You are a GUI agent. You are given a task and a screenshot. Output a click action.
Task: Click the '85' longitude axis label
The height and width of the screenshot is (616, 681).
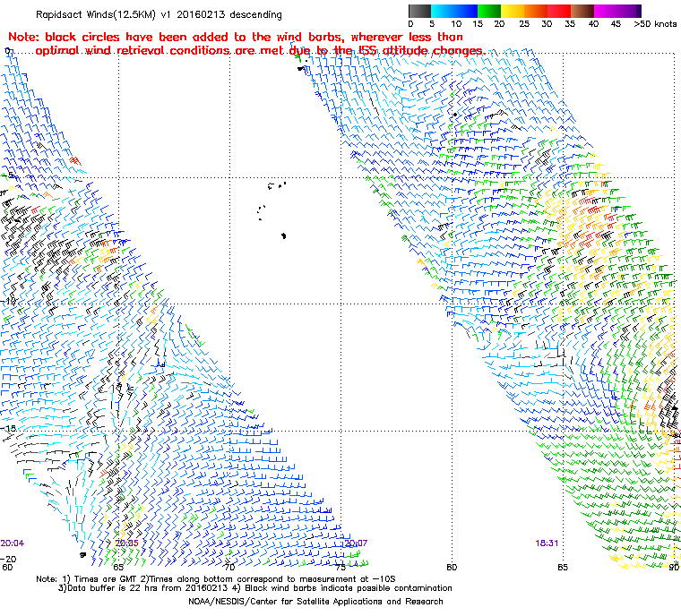(563, 567)
